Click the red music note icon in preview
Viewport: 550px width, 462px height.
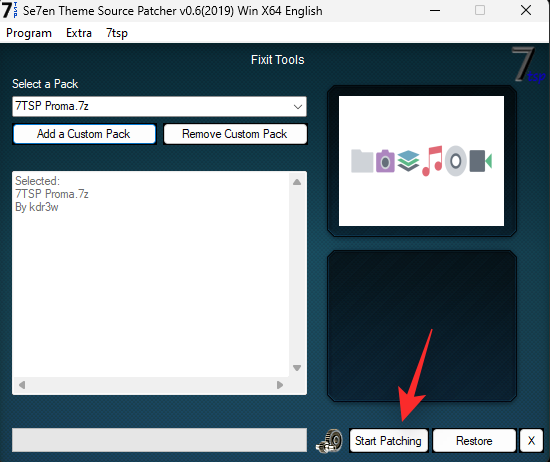432,161
